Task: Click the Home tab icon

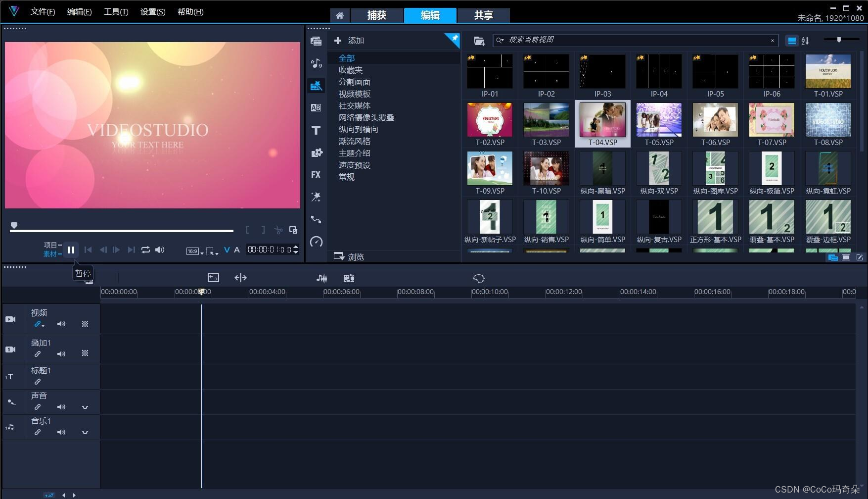Action: (339, 15)
